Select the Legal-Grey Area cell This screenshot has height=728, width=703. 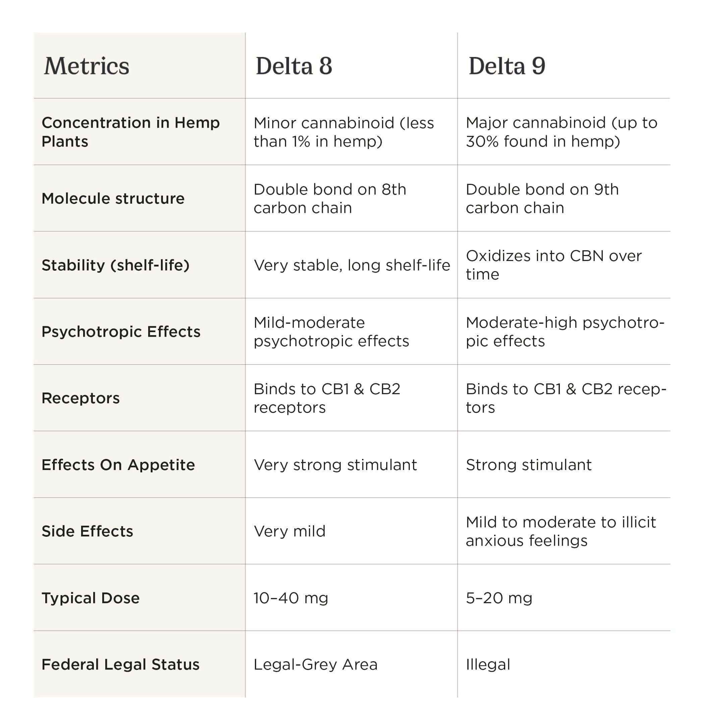[315, 665]
